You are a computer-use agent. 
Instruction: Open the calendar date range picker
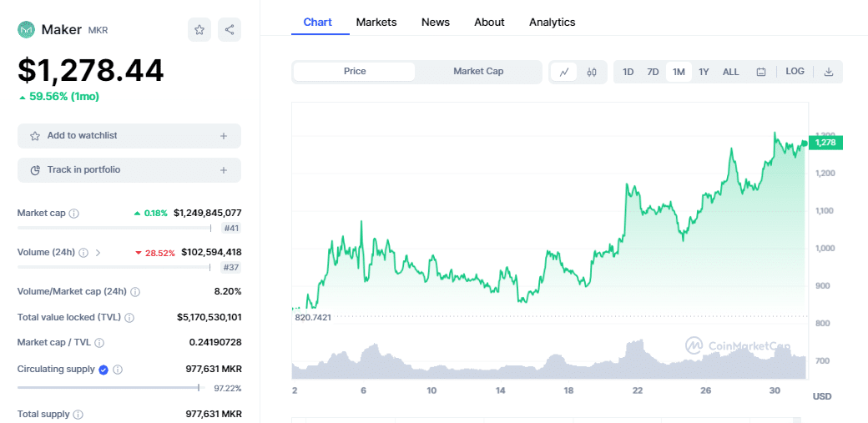(x=761, y=72)
